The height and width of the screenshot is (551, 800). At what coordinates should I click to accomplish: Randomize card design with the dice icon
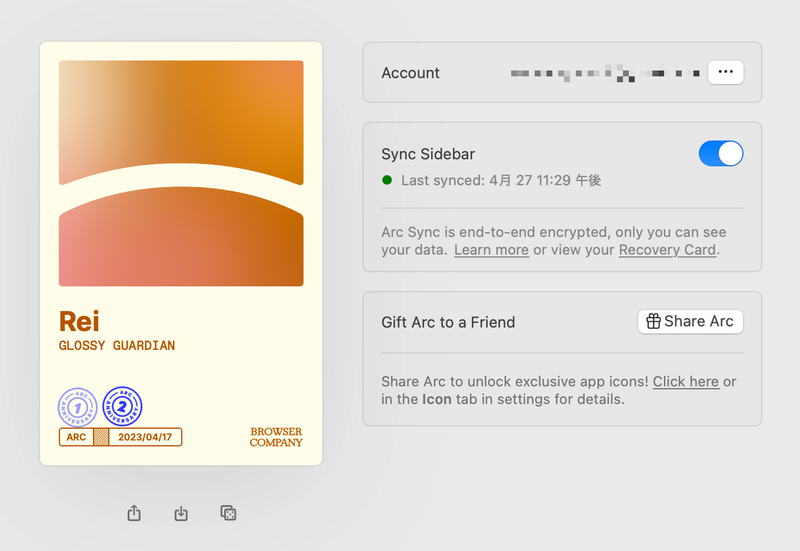[x=228, y=513]
